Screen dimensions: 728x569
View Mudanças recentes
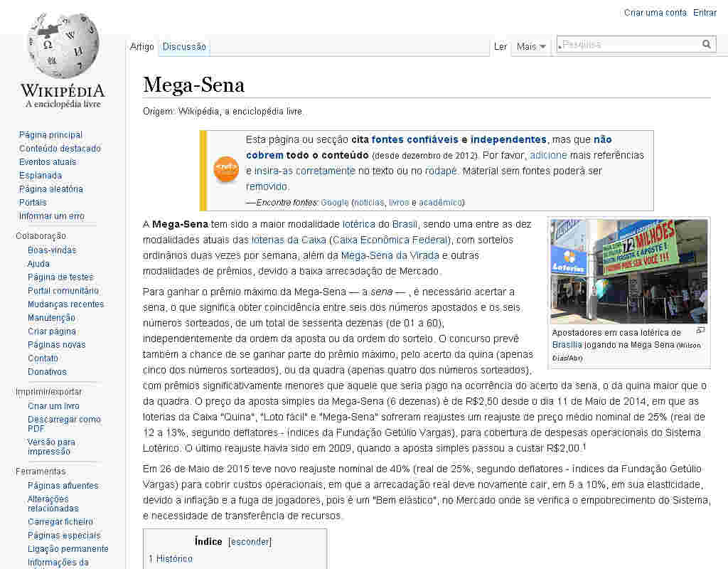66,304
